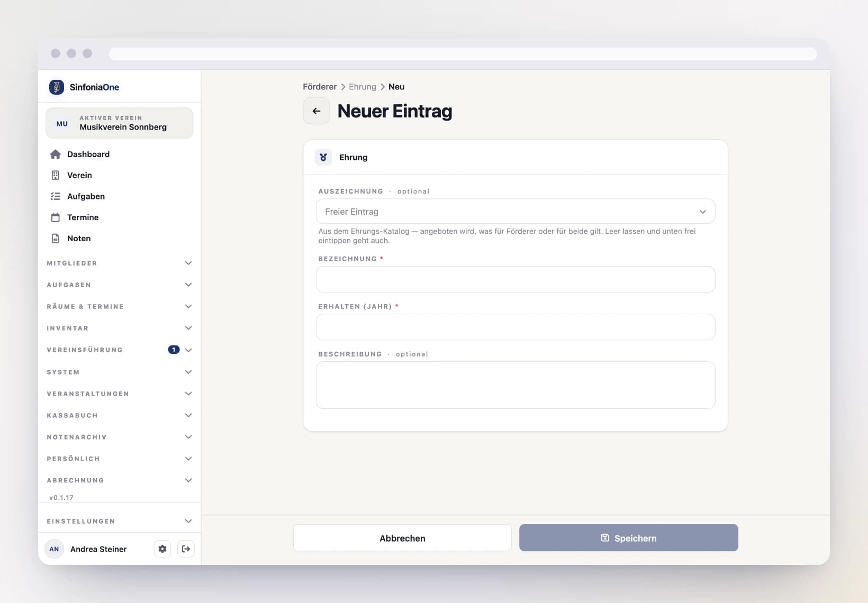Expand the Persönlich section
The width and height of the screenshot is (868, 603).
[x=120, y=459]
